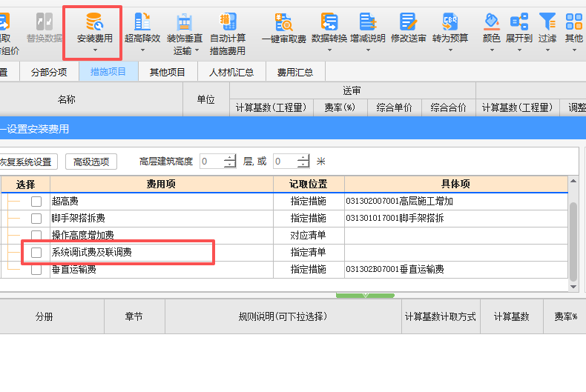586x392 pixels.
Task: Click the 层 floor count input field
Action: coord(212,162)
